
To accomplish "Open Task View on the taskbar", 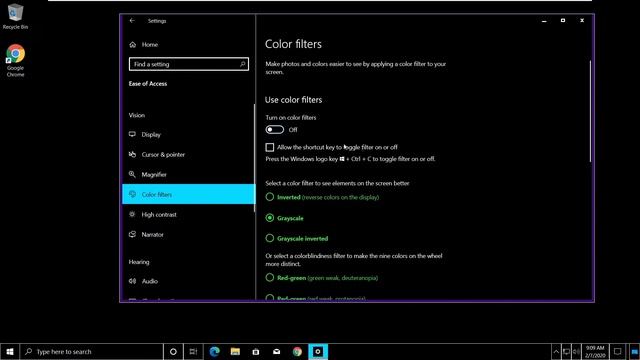I will pos(193,351).
